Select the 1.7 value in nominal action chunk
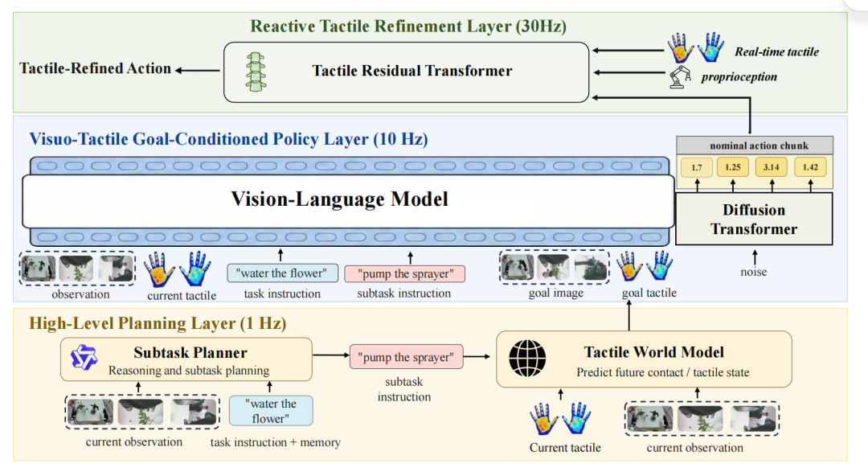This screenshot has height=476, width=868. (696, 167)
